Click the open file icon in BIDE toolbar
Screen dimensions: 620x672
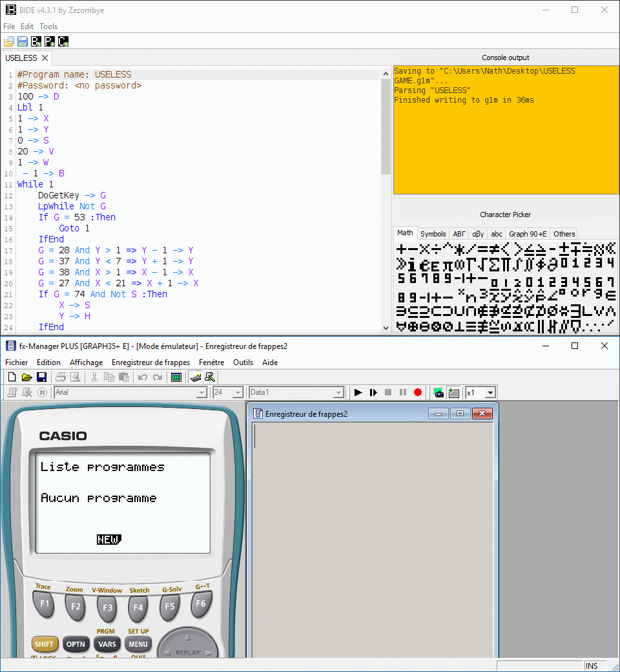click(9, 41)
